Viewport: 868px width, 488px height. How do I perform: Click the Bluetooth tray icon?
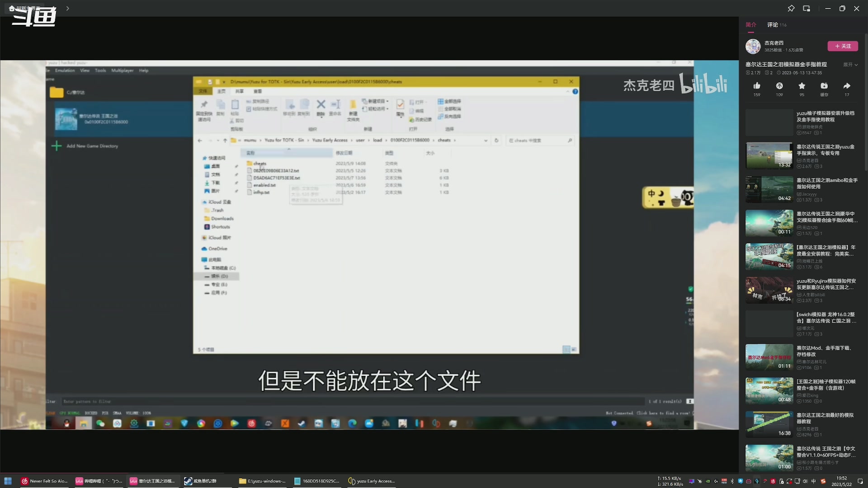pyautogui.click(x=732, y=481)
